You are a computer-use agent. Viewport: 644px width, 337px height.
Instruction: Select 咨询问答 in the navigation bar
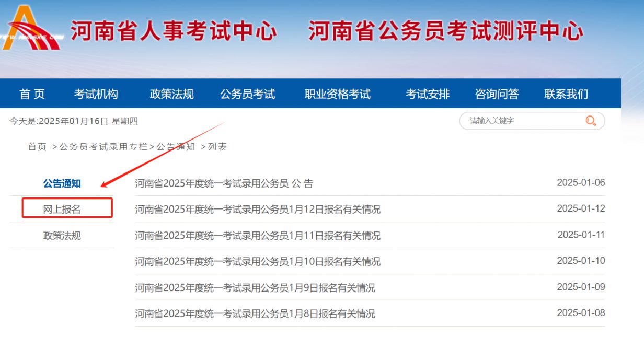click(x=497, y=94)
